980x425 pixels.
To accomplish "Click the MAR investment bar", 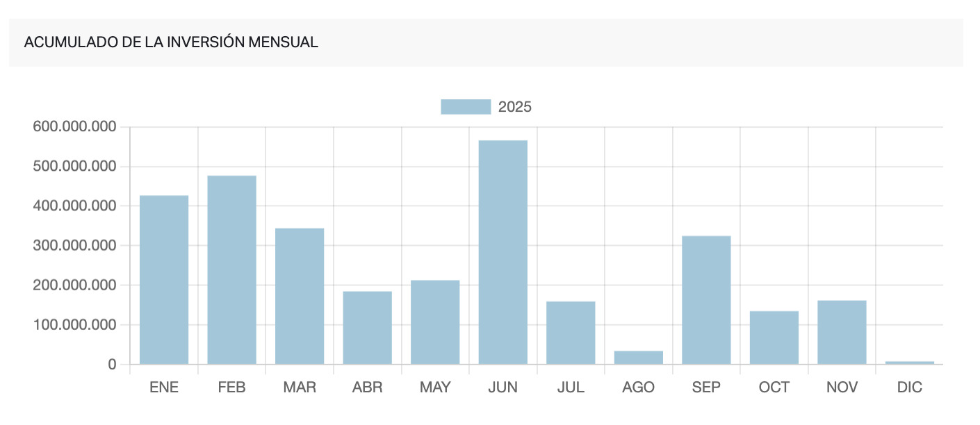I will pos(300,297).
